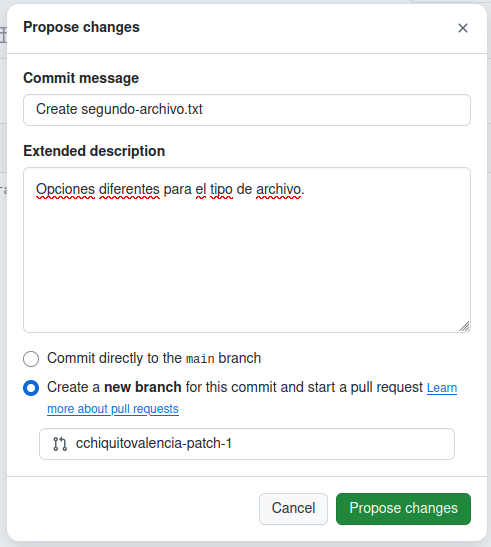The image size is (491, 547).
Task: Click the Commit message heading label
Action: (81, 78)
